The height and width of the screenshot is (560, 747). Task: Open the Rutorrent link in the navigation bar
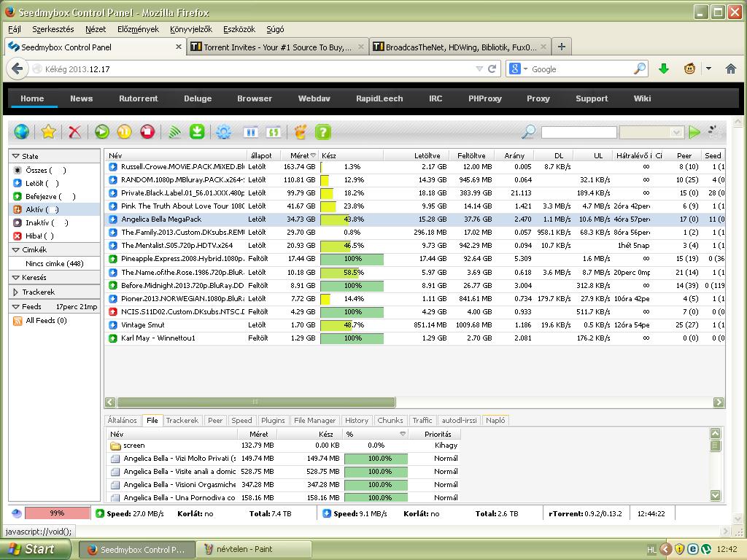click(x=138, y=98)
